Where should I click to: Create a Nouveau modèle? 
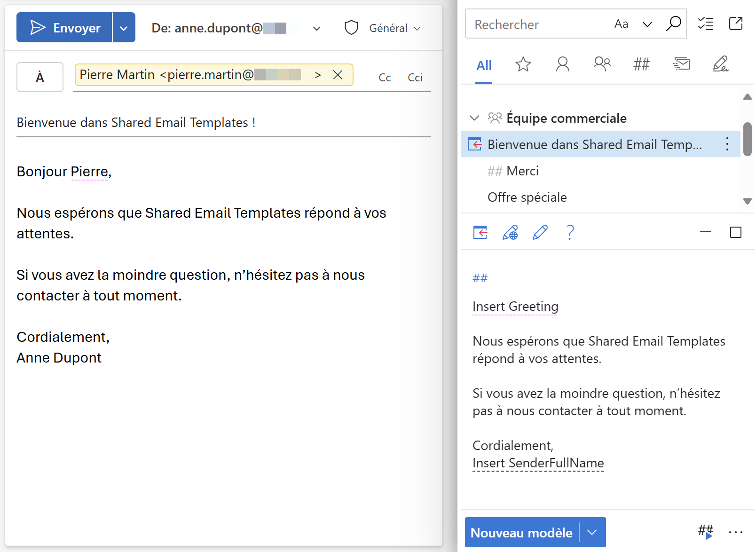pyautogui.click(x=521, y=532)
